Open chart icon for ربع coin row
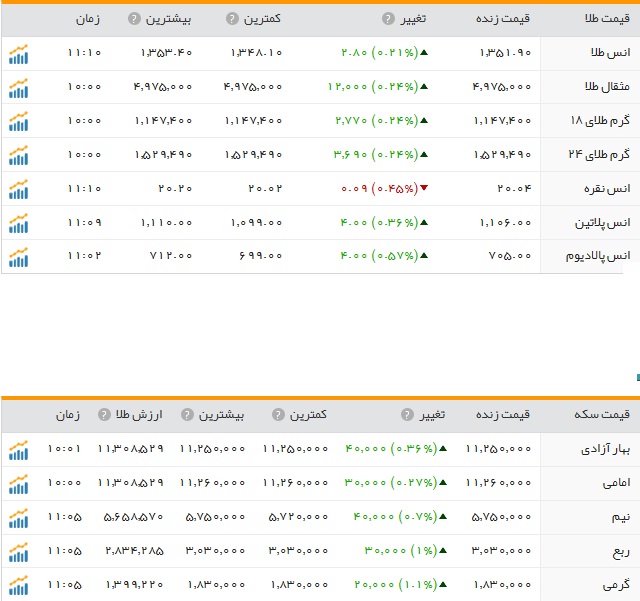Image resolution: width=640 pixels, height=601 pixels. 18,552
